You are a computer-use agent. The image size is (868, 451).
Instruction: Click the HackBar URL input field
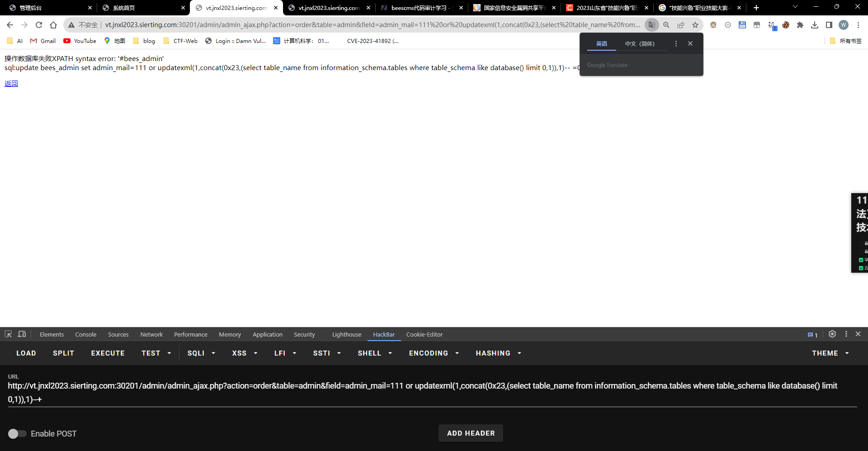432,393
